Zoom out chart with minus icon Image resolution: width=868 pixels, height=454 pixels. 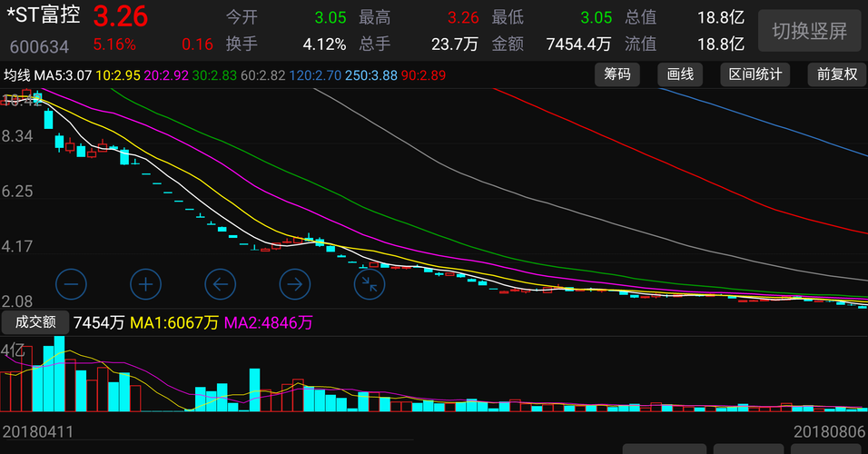coord(72,284)
